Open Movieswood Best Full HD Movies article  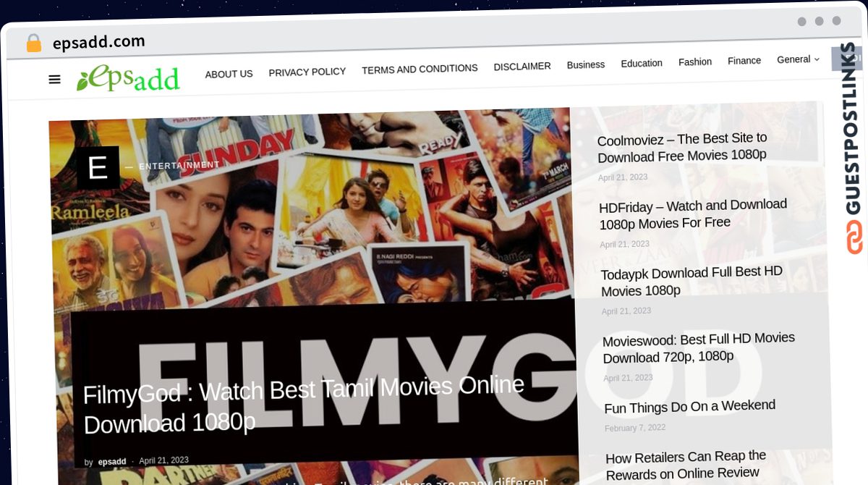[x=699, y=347]
